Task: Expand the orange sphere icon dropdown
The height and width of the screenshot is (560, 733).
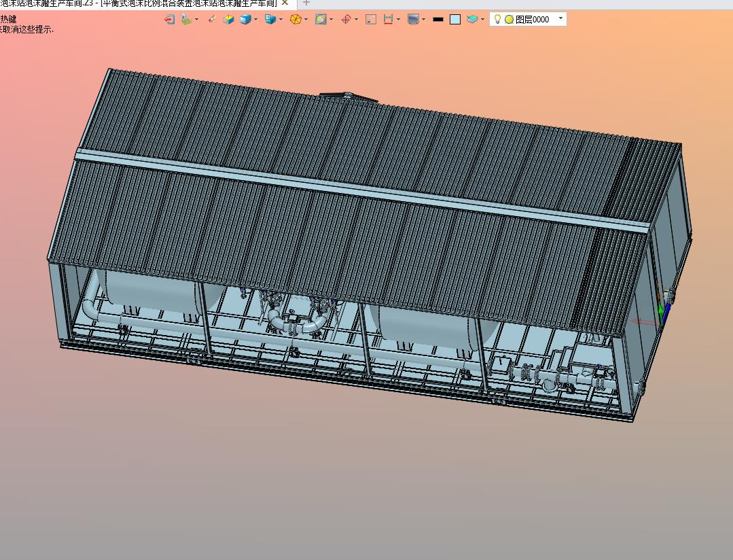Action: tap(306, 19)
